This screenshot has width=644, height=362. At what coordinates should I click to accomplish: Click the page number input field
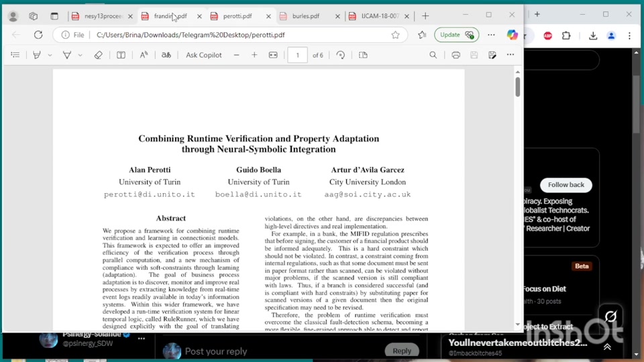[297, 55]
